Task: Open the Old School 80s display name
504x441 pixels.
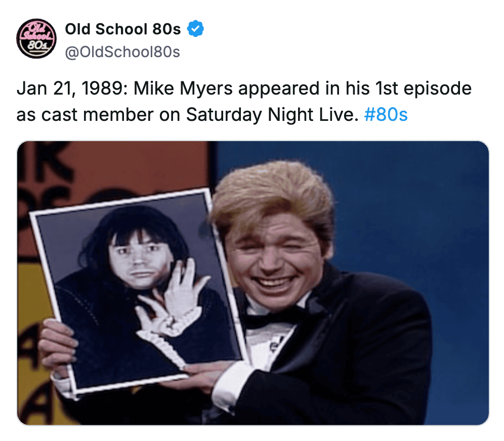Action: pos(123,29)
